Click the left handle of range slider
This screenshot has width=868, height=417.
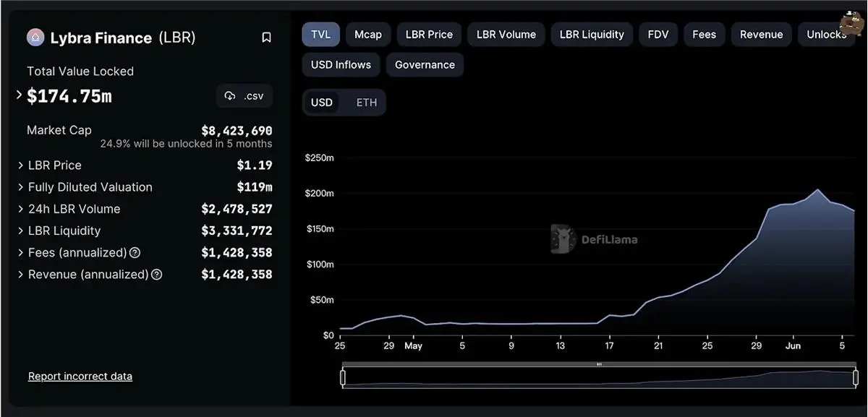[343, 377]
